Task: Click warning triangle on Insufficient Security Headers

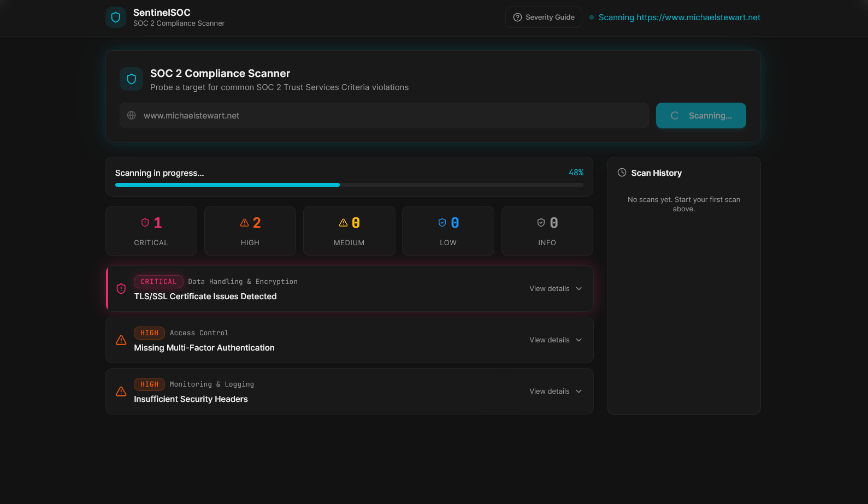Action: (x=121, y=392)
